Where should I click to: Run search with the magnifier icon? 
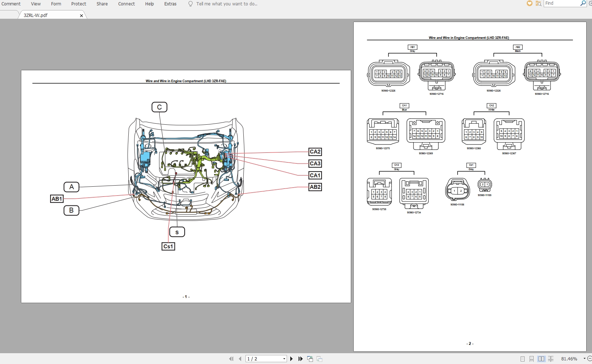pyautogui.click(x=583, y=3)
